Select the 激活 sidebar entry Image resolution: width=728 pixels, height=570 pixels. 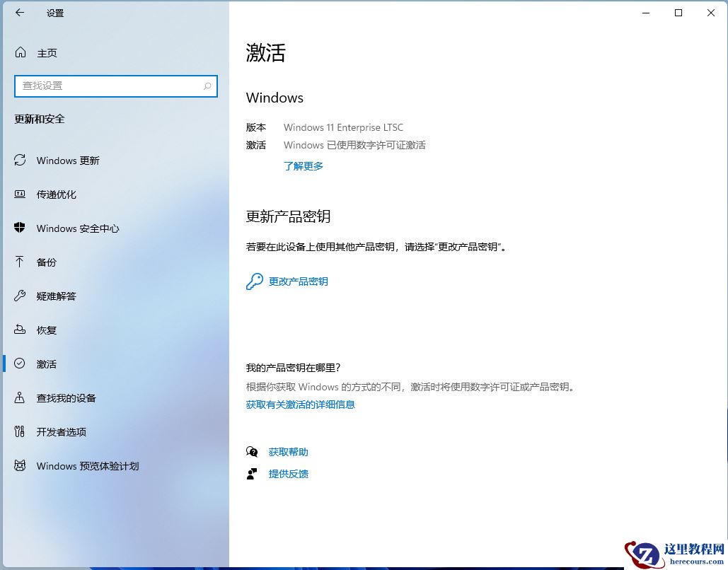47,363
